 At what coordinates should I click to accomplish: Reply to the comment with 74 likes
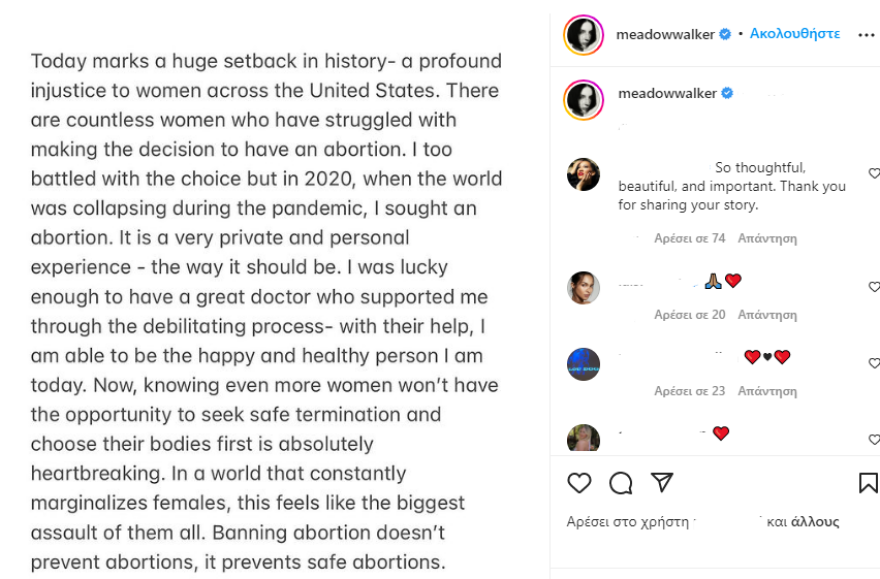(767, 239)
